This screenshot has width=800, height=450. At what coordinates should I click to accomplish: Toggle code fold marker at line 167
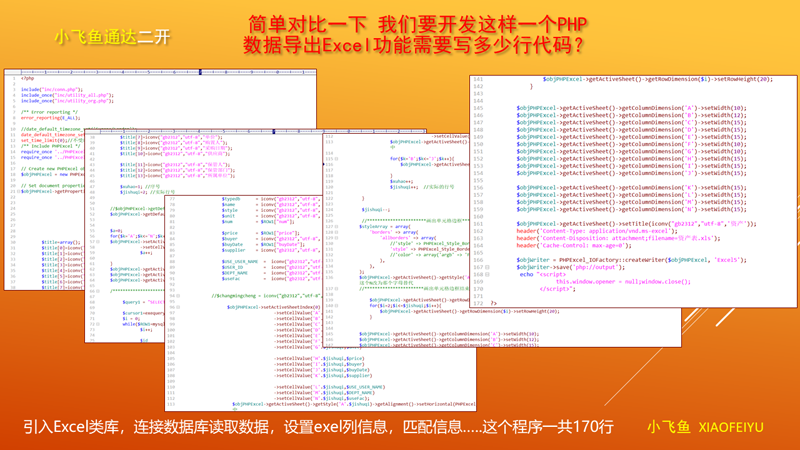487,267
